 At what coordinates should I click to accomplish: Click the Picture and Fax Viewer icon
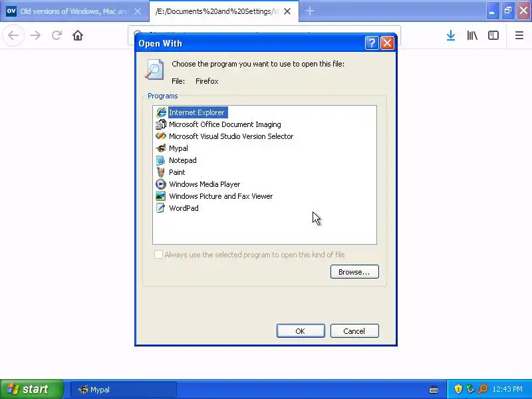tap(161, 196)
